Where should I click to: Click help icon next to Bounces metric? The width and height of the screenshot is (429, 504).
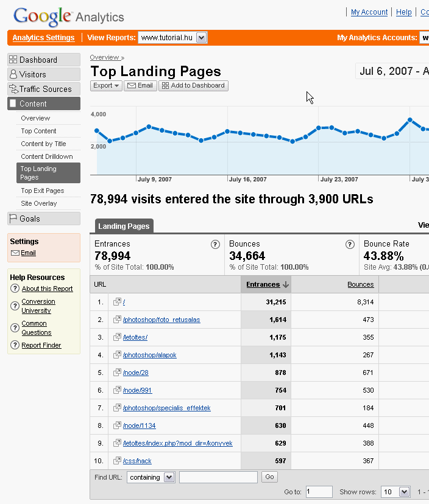tap(350, 244)
